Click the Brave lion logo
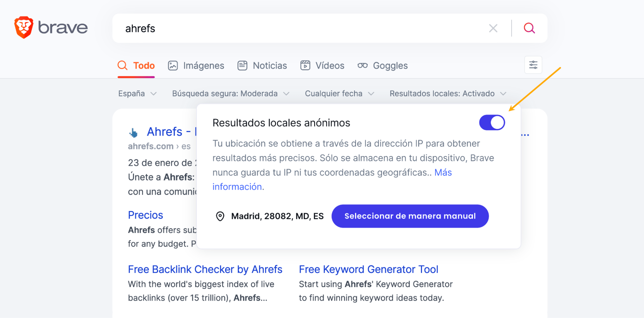The height and width of the screenshot is (318, 644). [24, 27]
